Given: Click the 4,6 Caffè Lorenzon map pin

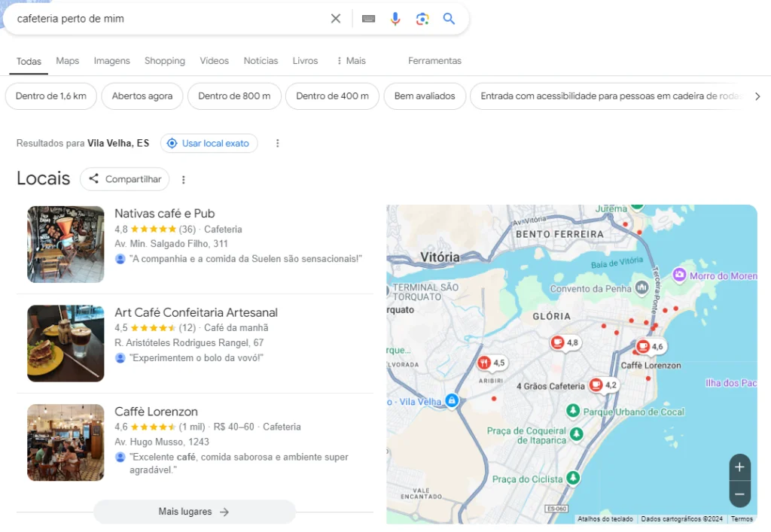Looking at the screenshot, I should tap(650, 346).
